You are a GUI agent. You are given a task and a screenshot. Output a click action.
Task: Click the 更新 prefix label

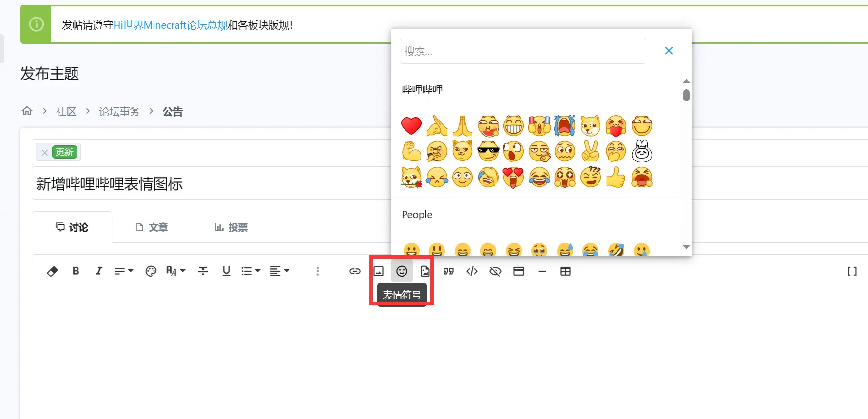tap(64, 152)
